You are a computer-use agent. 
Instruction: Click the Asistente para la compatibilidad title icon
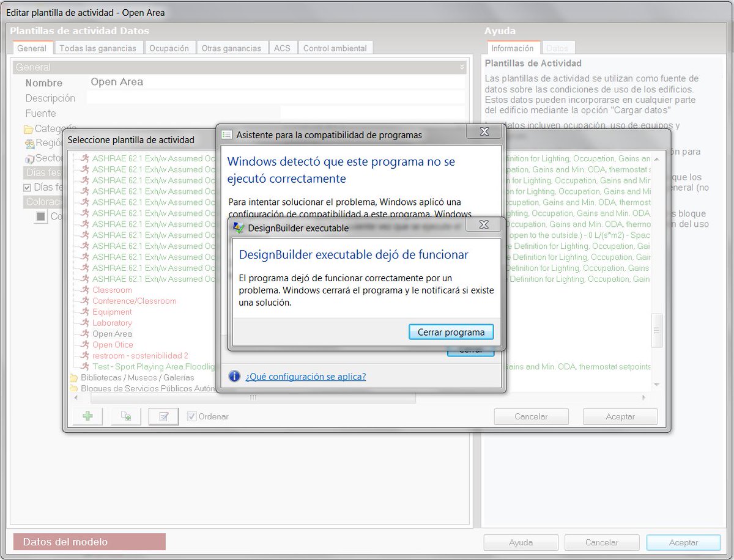pos(227,134)
